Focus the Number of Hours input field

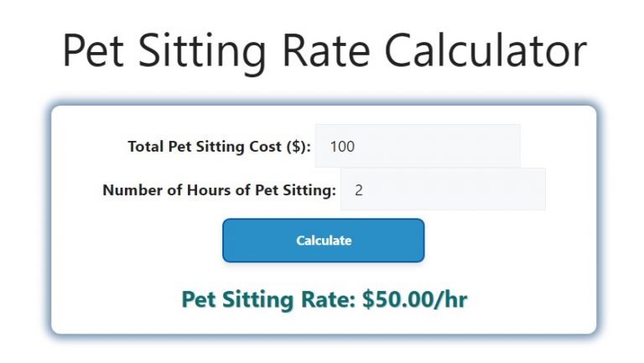click(x=442, y=189)
